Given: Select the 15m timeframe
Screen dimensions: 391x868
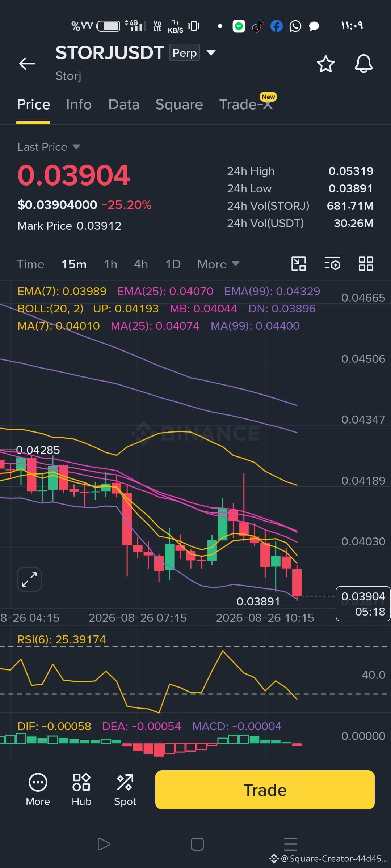Looking at the screenshot, I should pyautogui.click(x=74, y=264).
